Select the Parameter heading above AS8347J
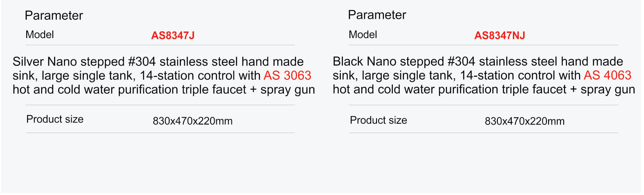This screenshot has height=195, width=644. click(x=54, y=16)
